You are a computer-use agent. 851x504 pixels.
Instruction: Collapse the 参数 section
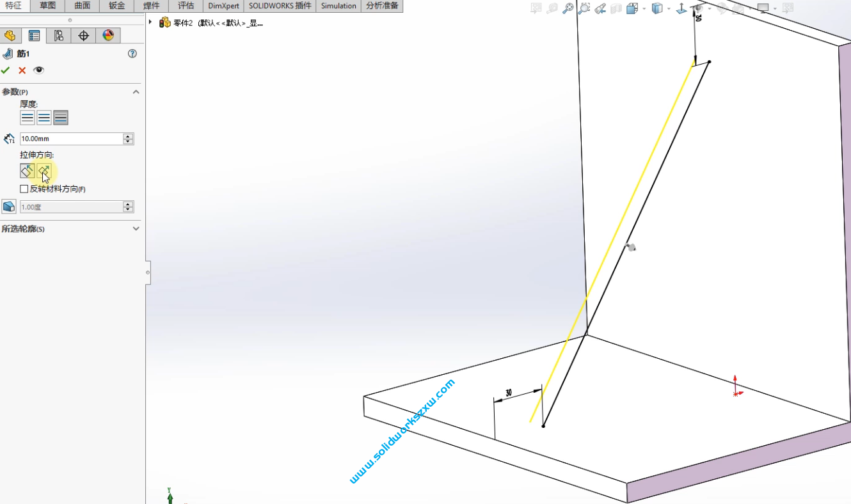pos(136,92)
